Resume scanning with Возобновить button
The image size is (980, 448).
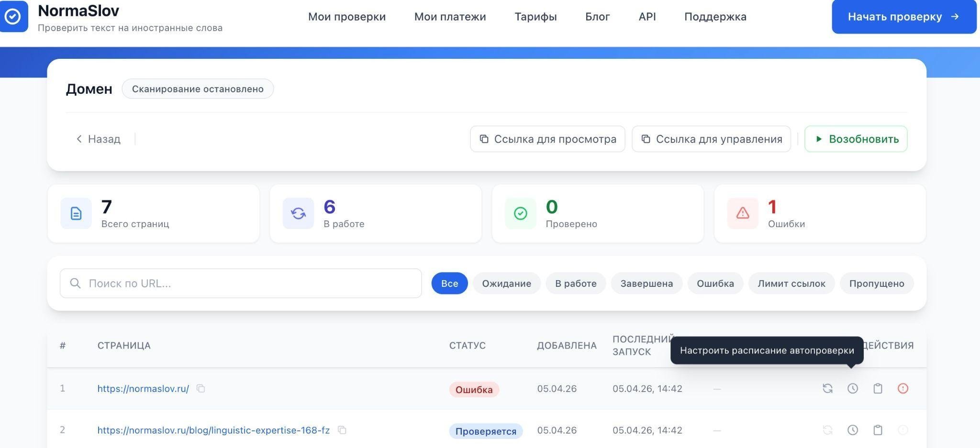pos(856,139)
